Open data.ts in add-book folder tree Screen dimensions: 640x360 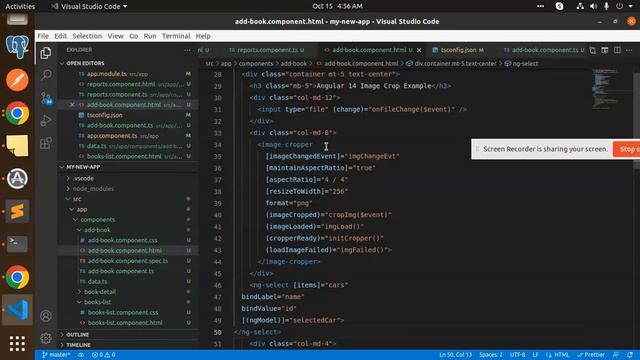tap(97, 282)
